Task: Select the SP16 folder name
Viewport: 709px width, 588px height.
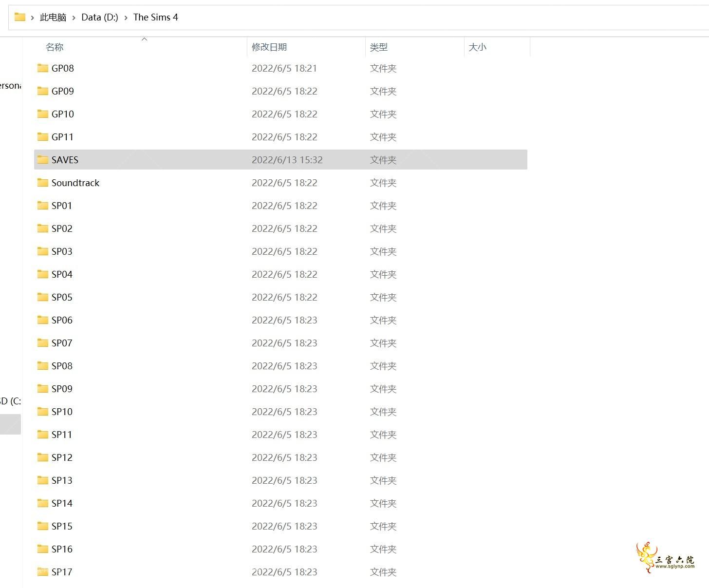Action: pyautogui.click(x=62, y=549)
